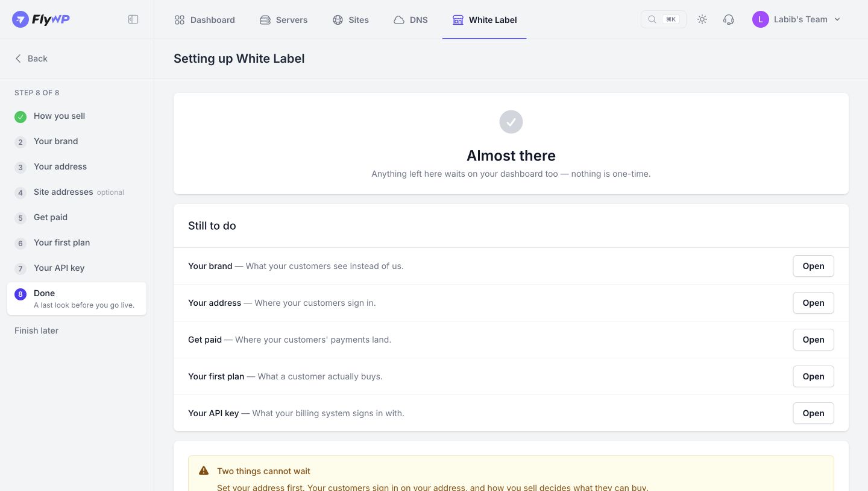Click the Finish later link
This screenshot has height=491, width=868.
(x=36, y=331)
